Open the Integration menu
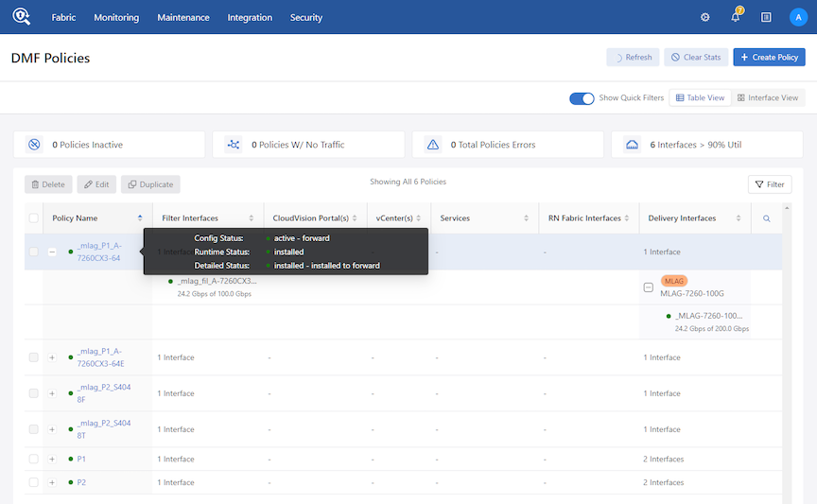817x504 pixels. pos(250,17)
